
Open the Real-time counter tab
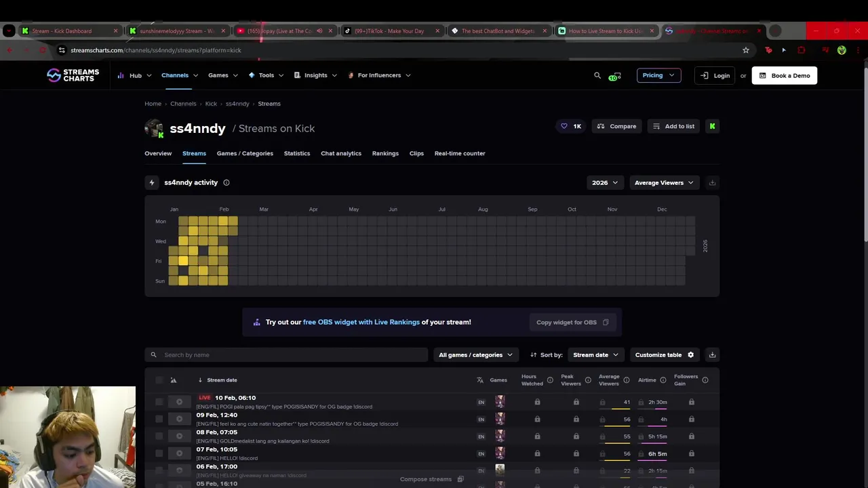460,153
